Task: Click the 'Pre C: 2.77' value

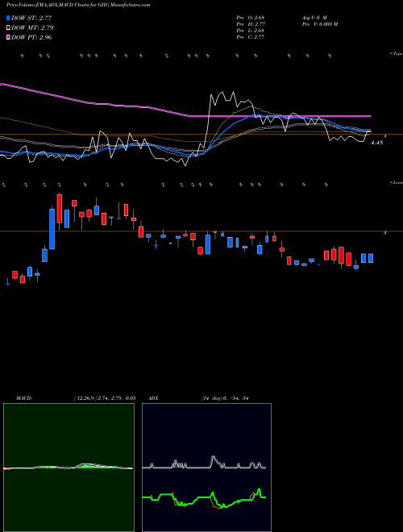Action: (x=251, y=37)
